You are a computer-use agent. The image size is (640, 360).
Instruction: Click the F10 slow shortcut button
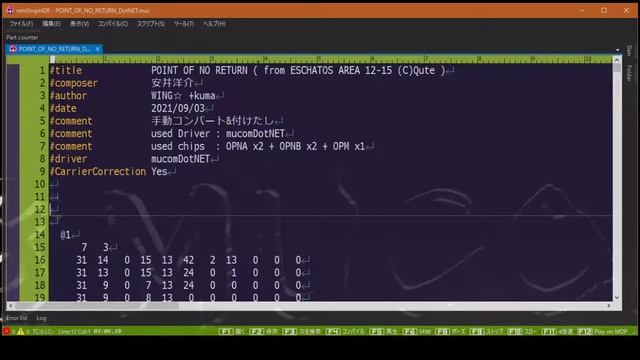pos(522,331)
